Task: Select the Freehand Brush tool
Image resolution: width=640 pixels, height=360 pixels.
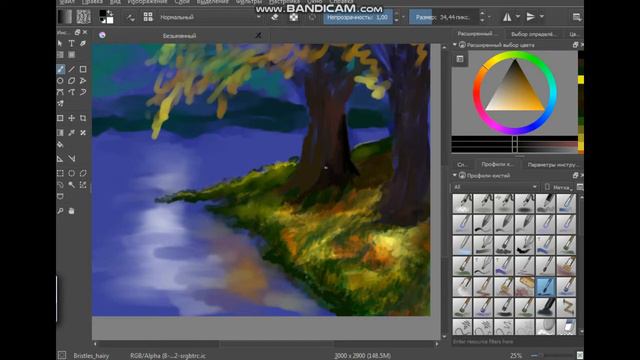Action: [x=60, y=69]
